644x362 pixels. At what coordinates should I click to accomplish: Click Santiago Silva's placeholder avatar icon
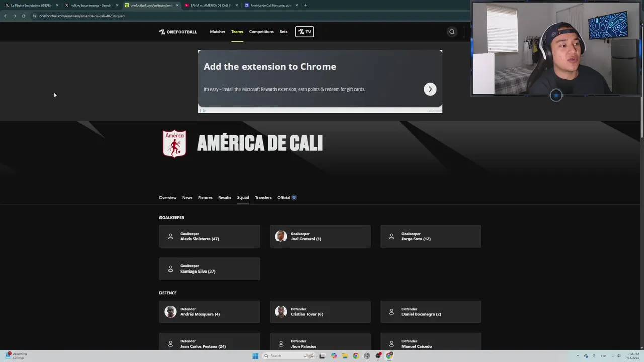(x=170, y=269)
